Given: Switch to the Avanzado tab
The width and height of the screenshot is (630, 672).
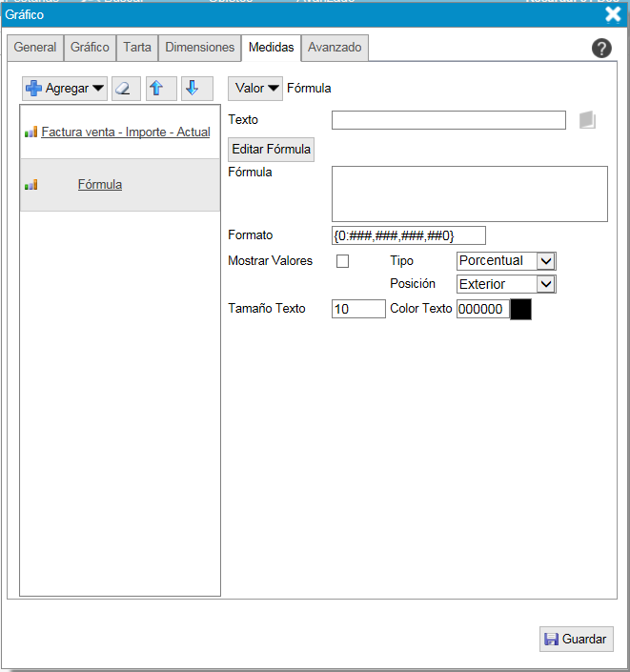Looking at the screenshot, I should click(x=335, y=47).
